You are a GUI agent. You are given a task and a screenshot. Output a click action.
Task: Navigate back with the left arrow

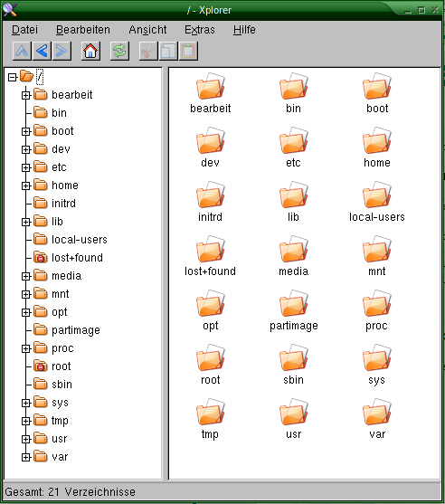click(42, 51)
